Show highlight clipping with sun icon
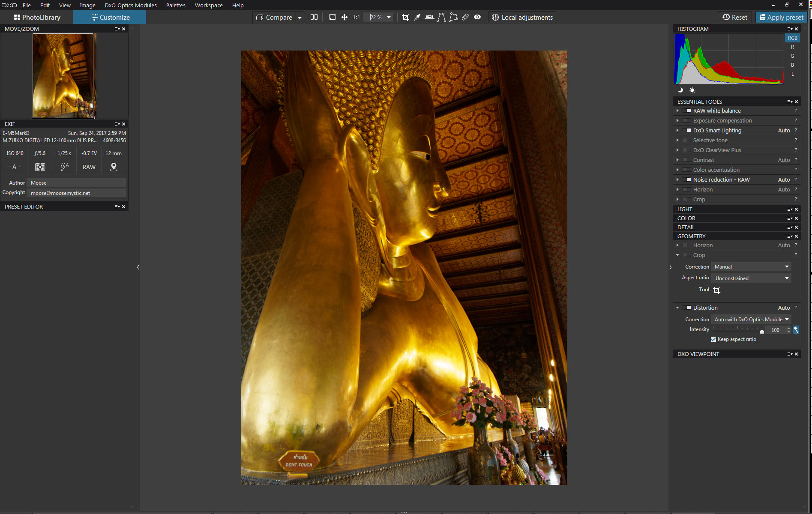Screen dimensions: 812x514 pos(692,90)
